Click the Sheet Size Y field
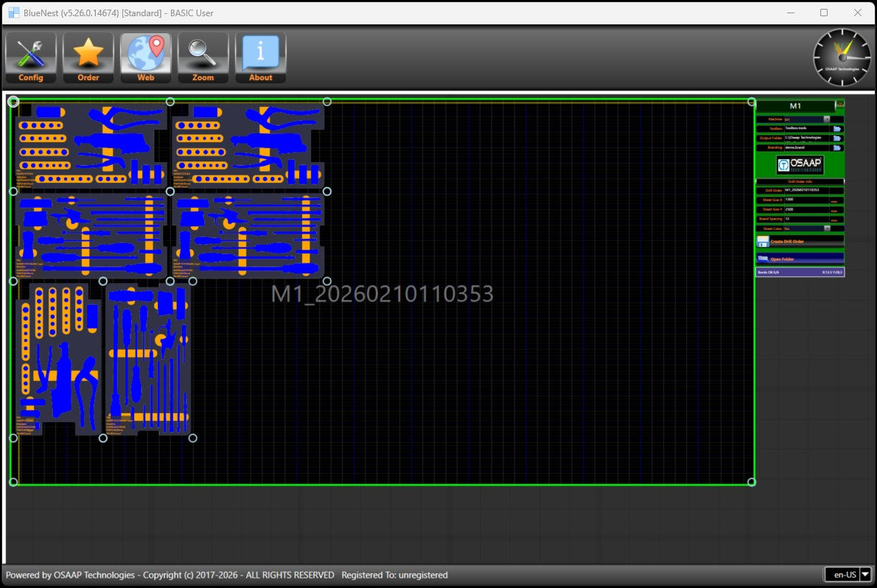This screenshot has height=588, width=877. [x=805, y=209]
